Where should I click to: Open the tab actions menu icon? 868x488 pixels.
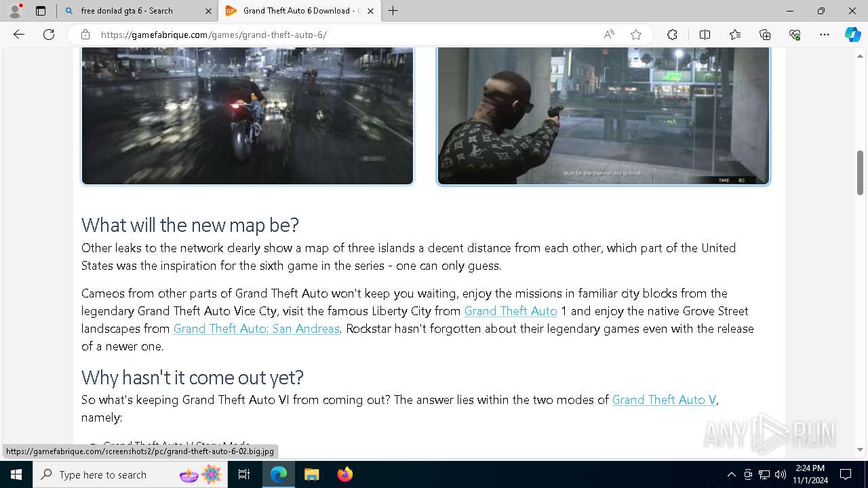pos(41,11)
